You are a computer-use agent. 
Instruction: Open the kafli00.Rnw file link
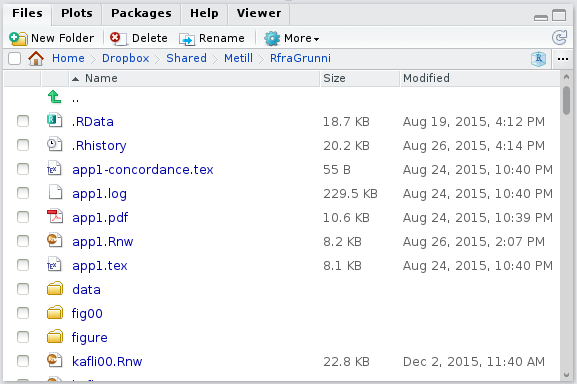(107, 362)
